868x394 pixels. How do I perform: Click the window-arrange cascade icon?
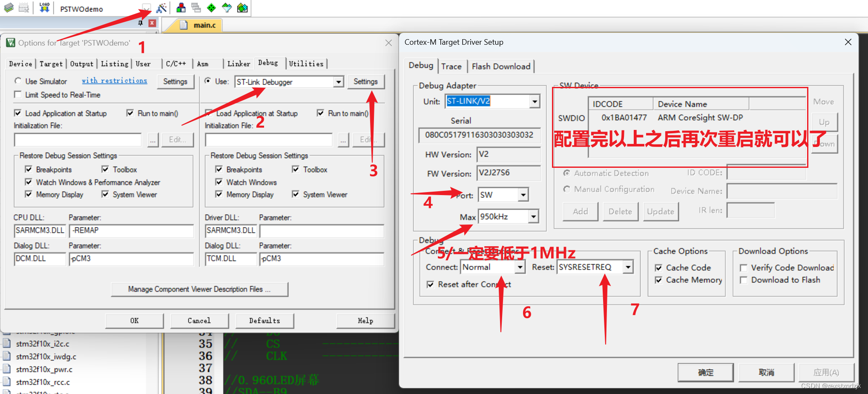tap(196, 8)
